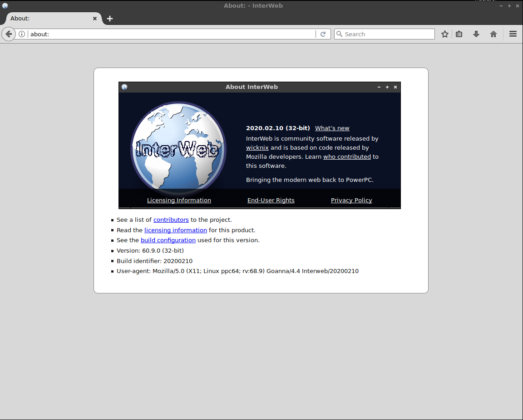The width and height of the screenshot is (523, 420).
Task: Open the What's new link
Action: 332,128
